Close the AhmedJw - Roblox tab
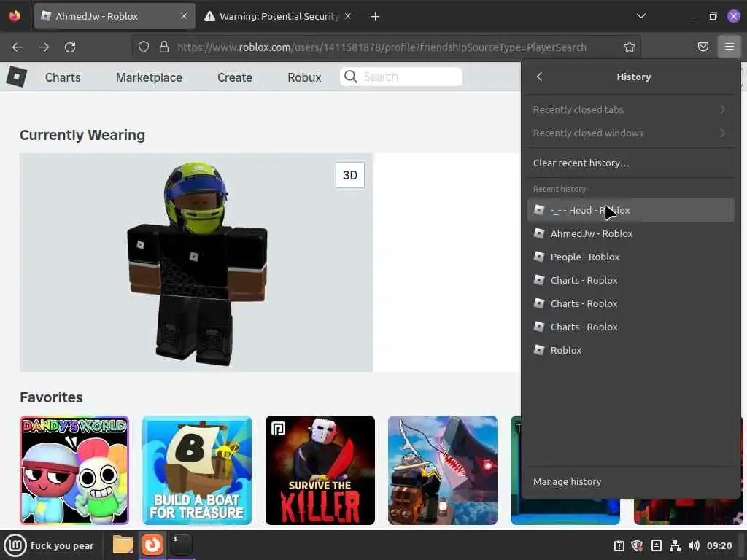The height and width of the screenshot is (560, 747). tap(183, 16)
